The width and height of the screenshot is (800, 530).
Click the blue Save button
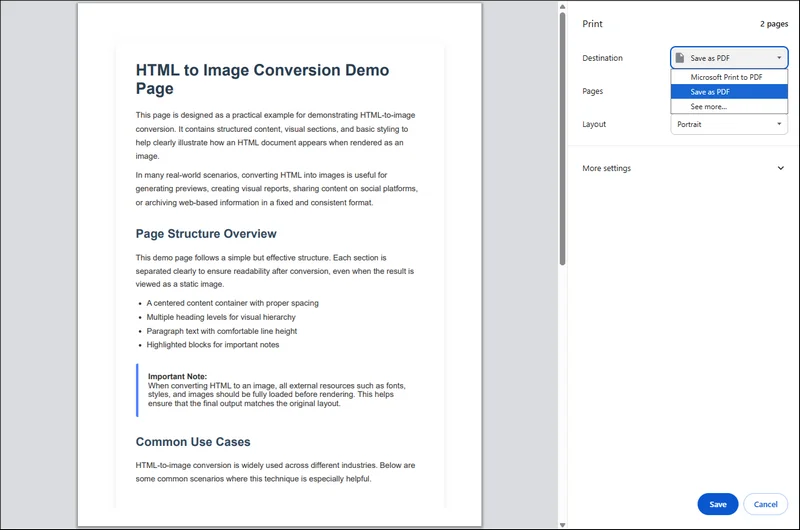pyautogui.click(x=717, y=504)
